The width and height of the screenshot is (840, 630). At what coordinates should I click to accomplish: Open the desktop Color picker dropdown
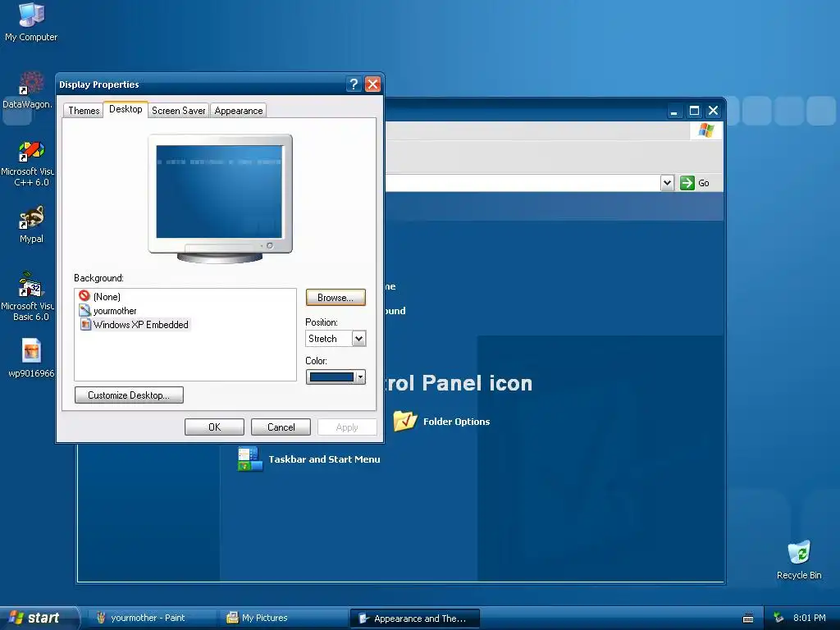[x=336, y=377]
